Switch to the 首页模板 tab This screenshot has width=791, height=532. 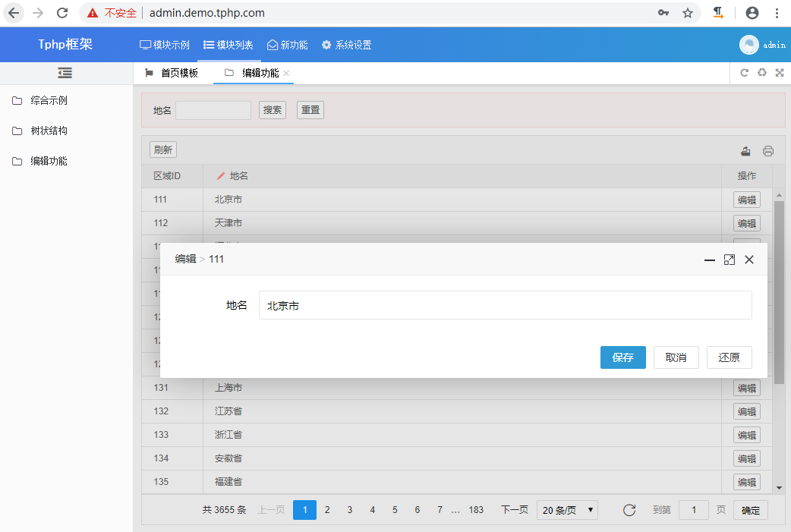coord(172,73)
